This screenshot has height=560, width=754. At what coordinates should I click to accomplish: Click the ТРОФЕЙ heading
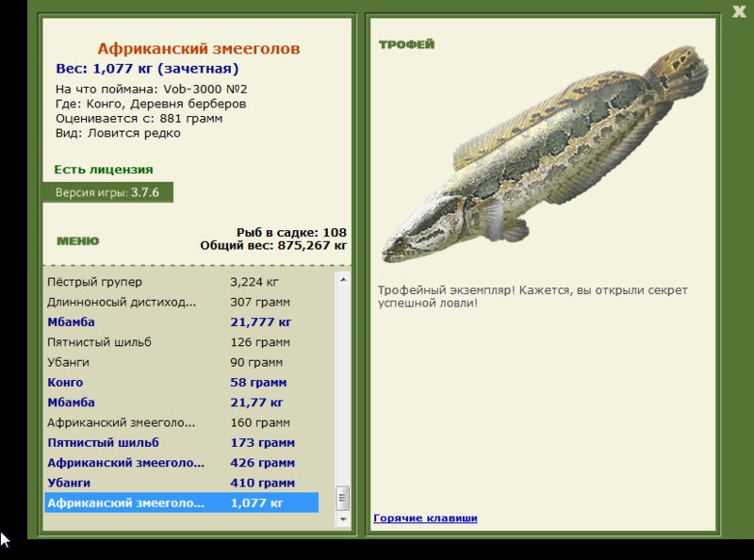407,44
